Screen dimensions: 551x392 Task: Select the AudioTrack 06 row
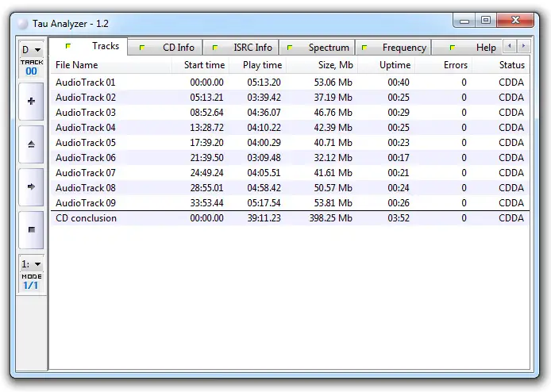coord(290,158)
